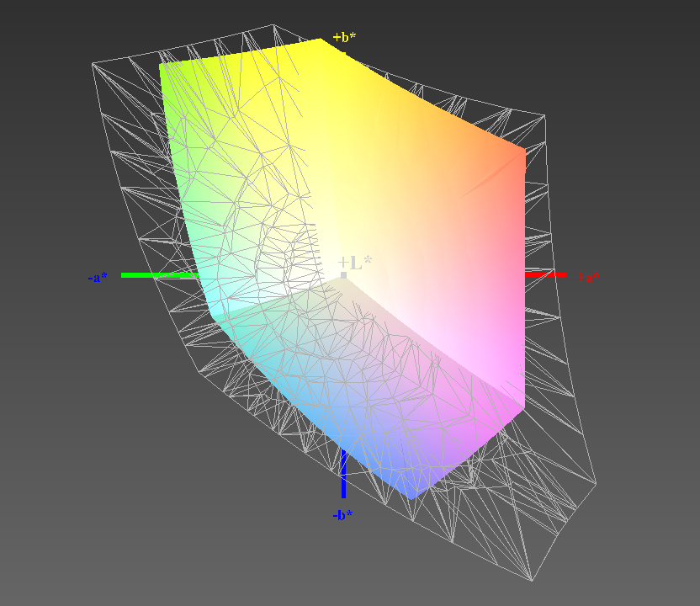Click the +L* label at center

357,262
